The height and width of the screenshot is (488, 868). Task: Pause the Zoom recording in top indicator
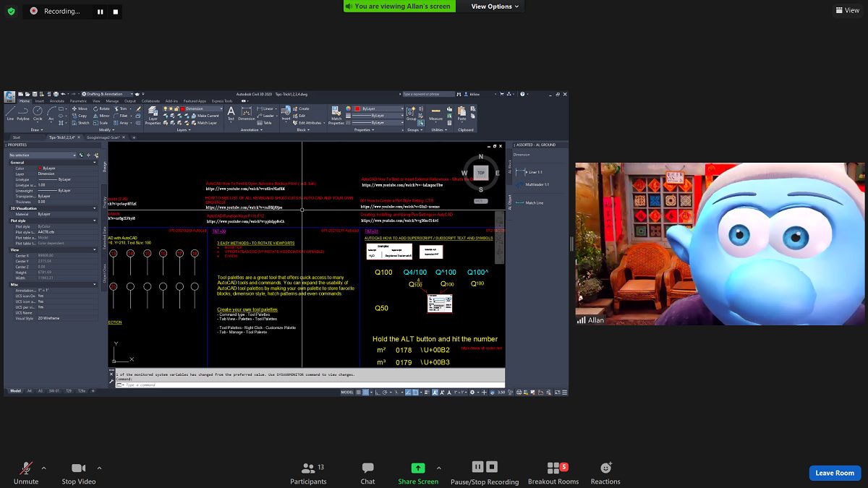101,12
